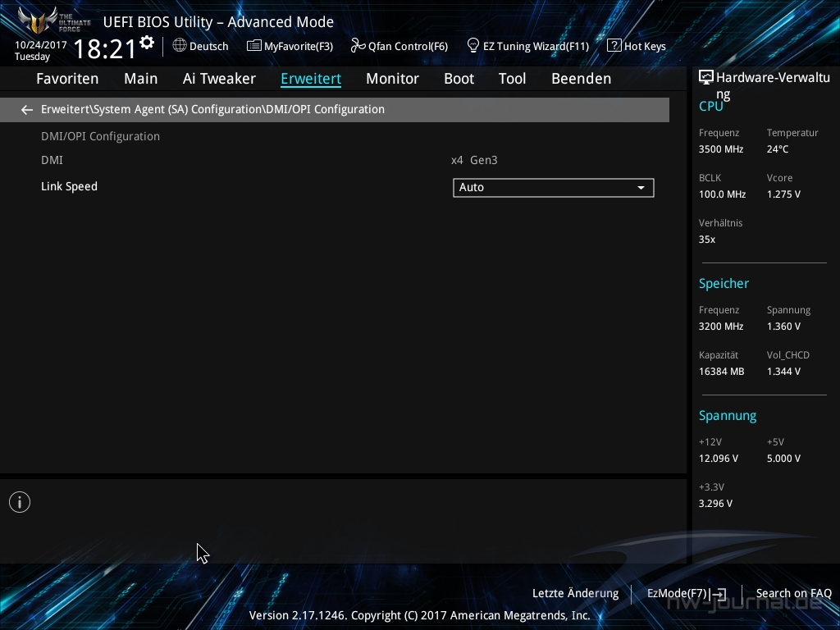Viewport: 840px width, 630px height.
Task: Switch to the Monitor tab
Action: click(393, 79)
